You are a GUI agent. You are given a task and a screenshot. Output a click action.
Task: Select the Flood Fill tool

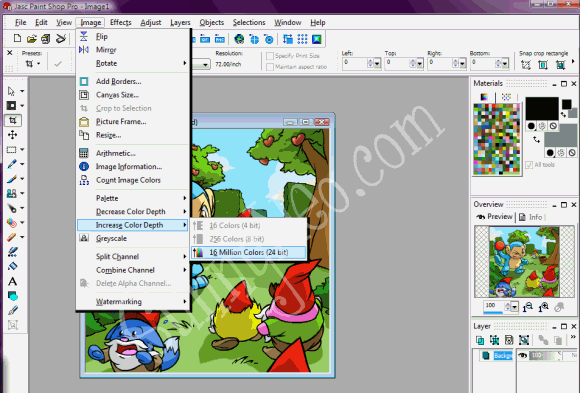click(12, 266)
